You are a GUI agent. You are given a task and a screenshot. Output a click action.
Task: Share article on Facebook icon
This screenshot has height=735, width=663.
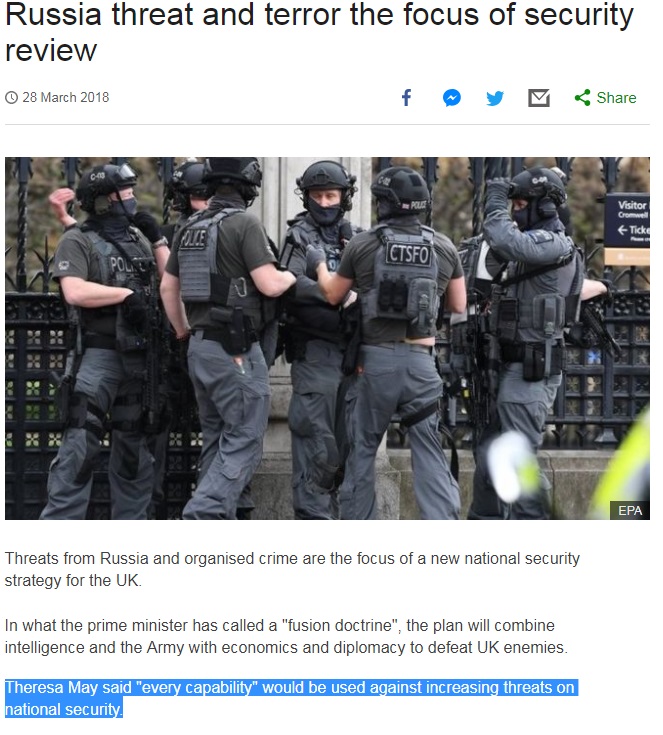coord(407,98)
